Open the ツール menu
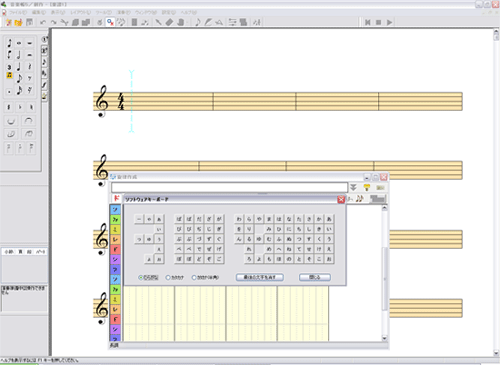This screenshot has height=365, width=500. point(104,13)
